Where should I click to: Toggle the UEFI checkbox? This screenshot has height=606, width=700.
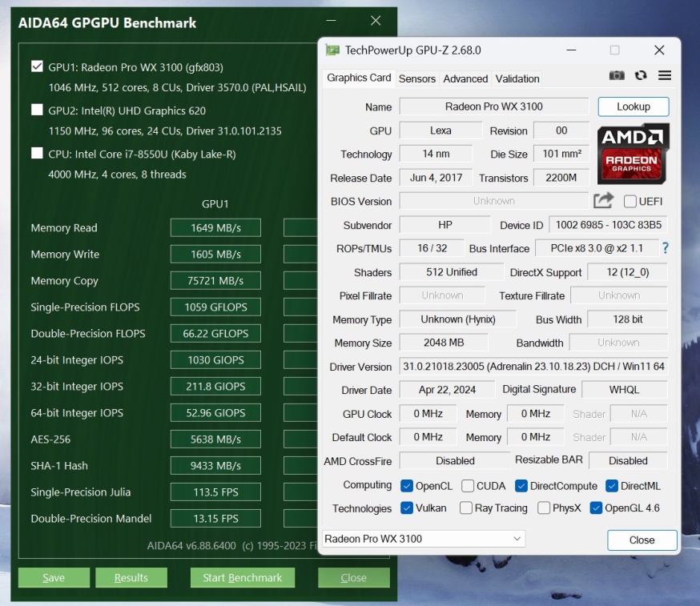630,202
